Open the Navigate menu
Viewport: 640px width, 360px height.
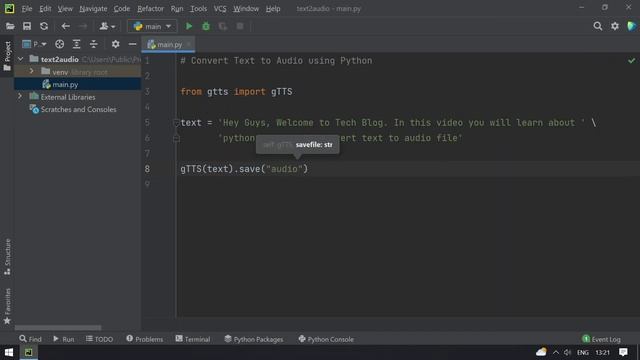click(93, 9)
